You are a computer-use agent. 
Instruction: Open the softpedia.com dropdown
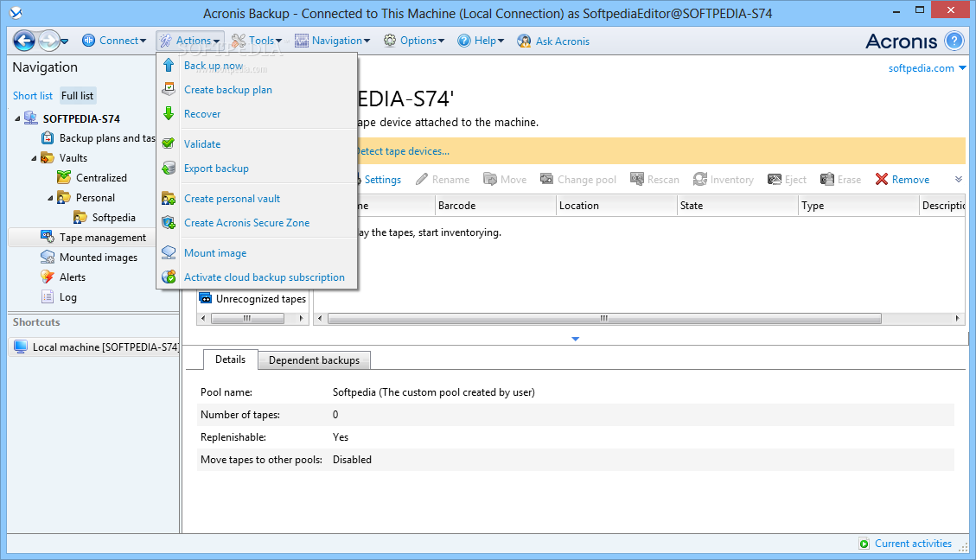click(927, 68)
